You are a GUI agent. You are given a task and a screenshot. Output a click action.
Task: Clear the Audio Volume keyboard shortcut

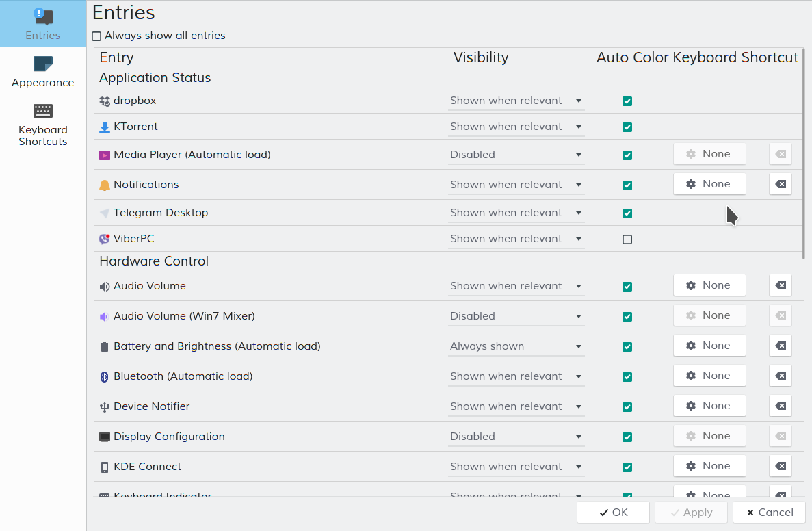click(781, 285)
